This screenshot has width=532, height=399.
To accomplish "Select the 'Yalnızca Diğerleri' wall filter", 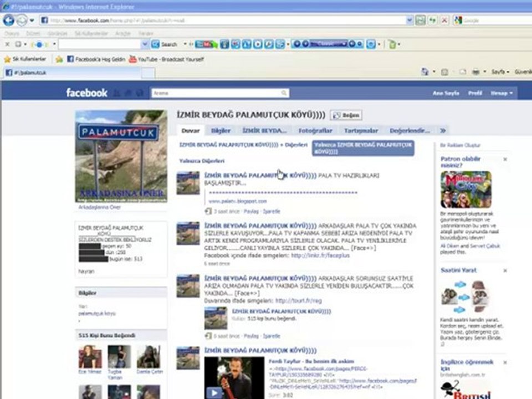I will click(x=202, y=161).
